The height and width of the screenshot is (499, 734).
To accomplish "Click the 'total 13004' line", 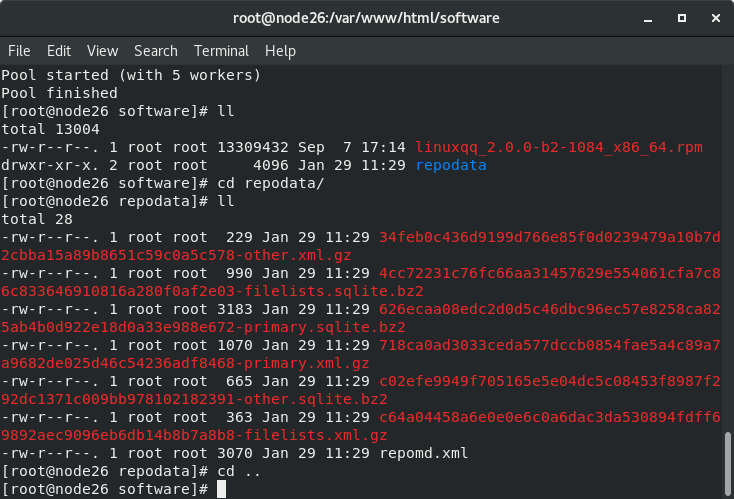I will coord(50,129).
